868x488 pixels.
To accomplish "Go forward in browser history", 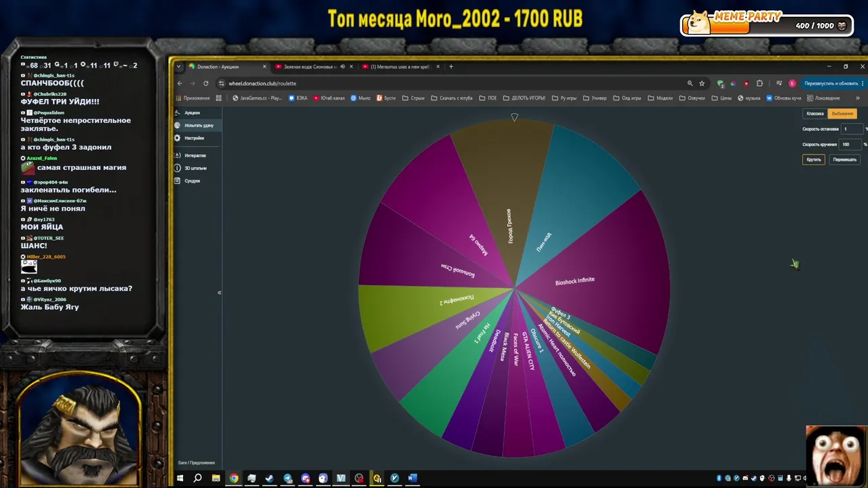I will coord(193,83).
